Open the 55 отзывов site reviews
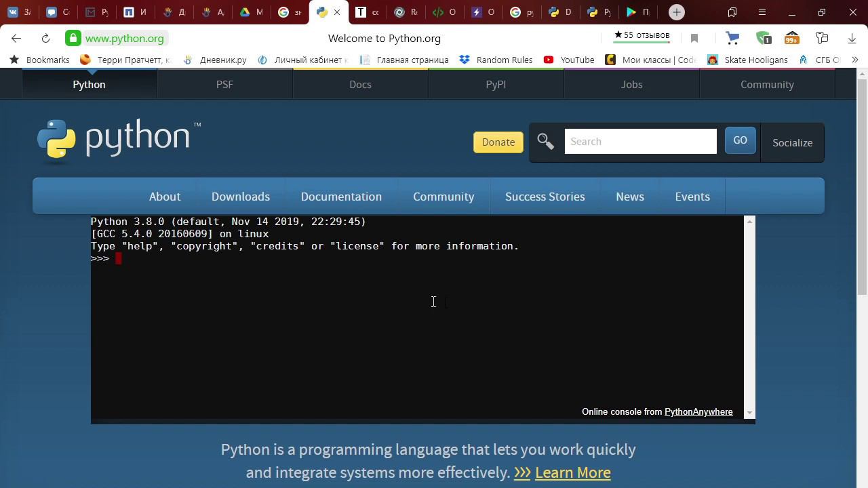The image size is (868, 488). pyautogui.click(x=642, y=35)
